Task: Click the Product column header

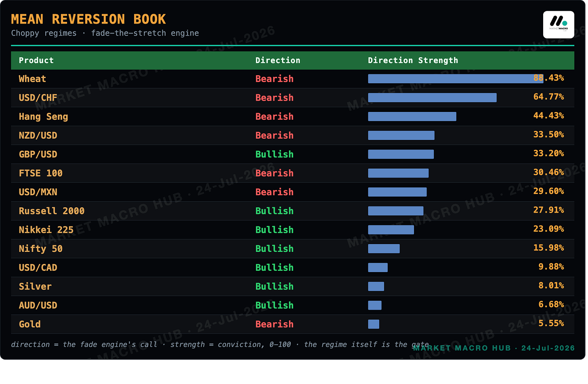Action: pos(36,60)
